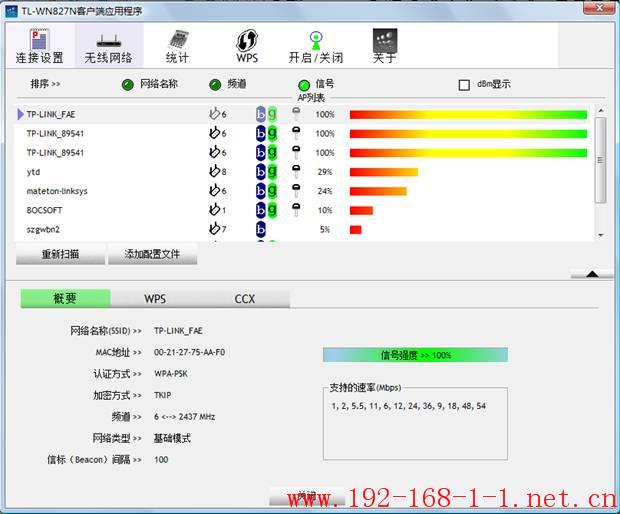The width and height of the screenshot is (620, 514).
Task: Switch to the 概要 summary tab
Action: tap(65, 299)
